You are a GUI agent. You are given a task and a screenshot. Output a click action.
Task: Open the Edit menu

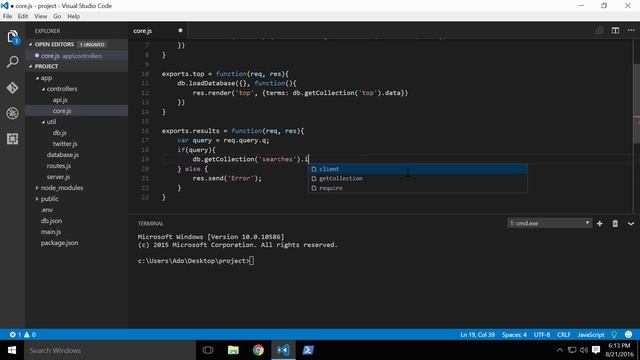pos(23,16)
